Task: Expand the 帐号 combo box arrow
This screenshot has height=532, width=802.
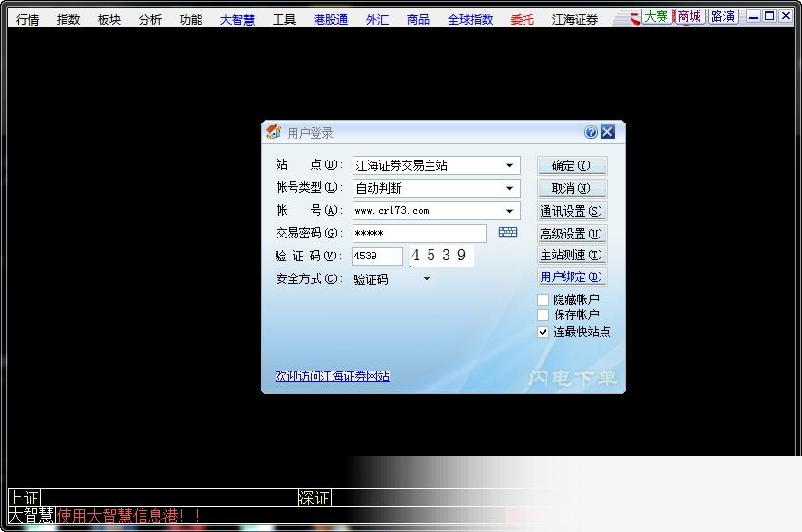Action: pyautogui.click(x=509, y=211)
